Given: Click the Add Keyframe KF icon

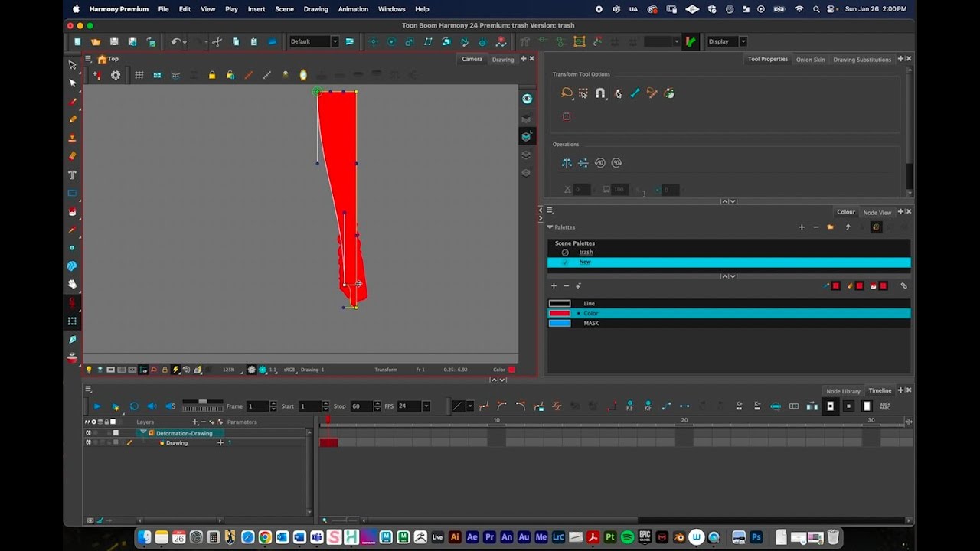Looking at the screenshot, I should point(630,406).
